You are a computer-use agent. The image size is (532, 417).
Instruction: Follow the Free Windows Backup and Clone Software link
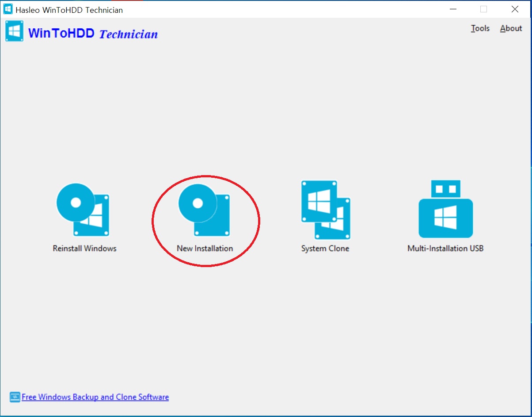(95, 397)
